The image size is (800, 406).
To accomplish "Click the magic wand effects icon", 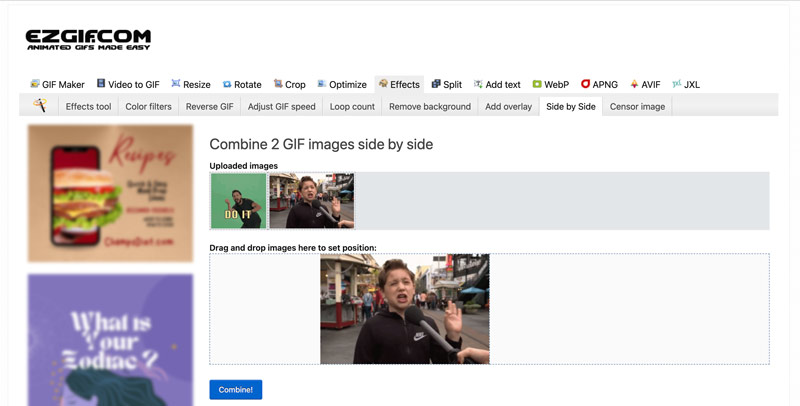I will coord(40,106).
